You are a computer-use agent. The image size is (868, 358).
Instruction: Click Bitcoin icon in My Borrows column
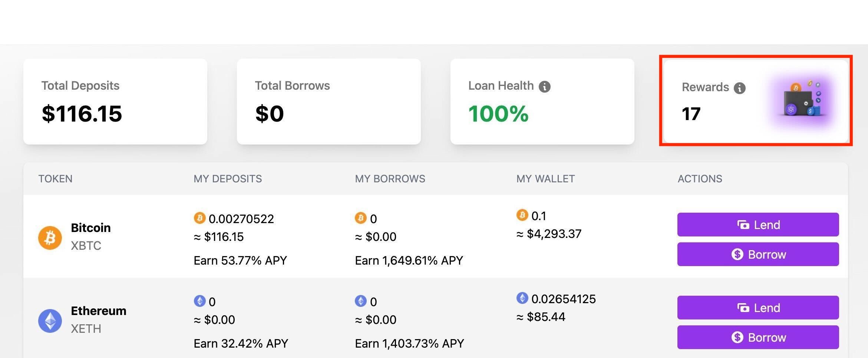click(x=360, y=218)
